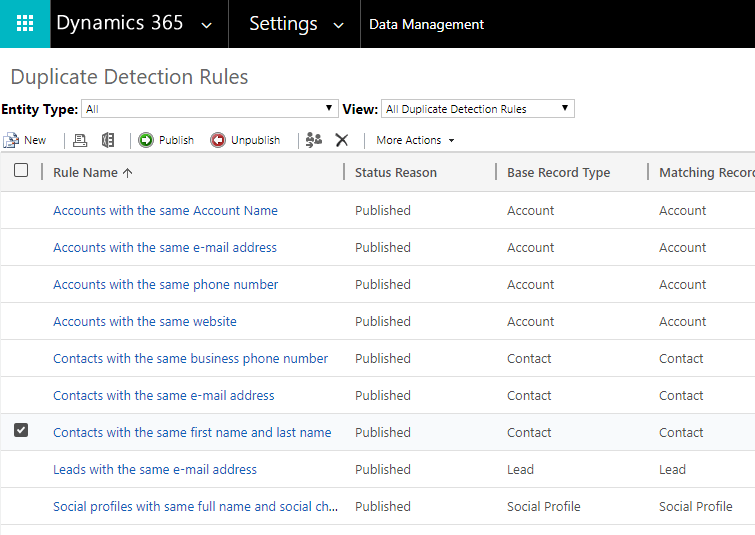The image size is (755, 535).
Task: Click the red Unpublish icon
Action: (218, 140)
